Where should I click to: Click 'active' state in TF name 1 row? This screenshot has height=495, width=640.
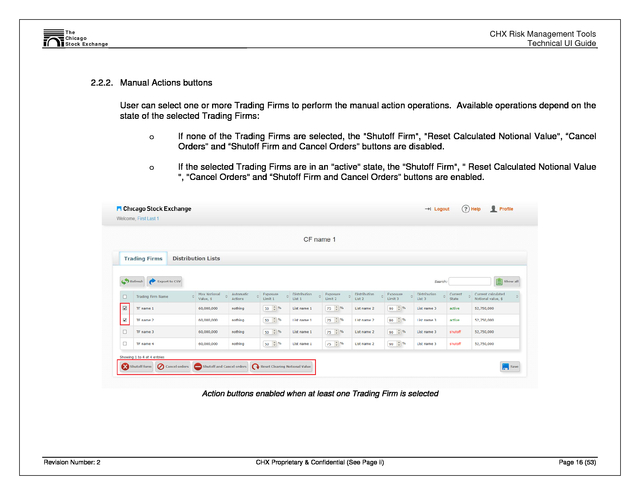[x=454, y=309]
